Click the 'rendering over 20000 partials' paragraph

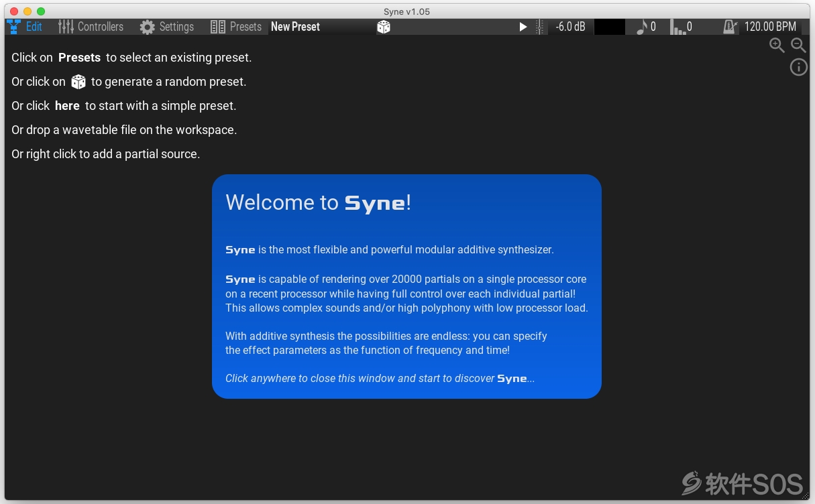tap(406, 294)
